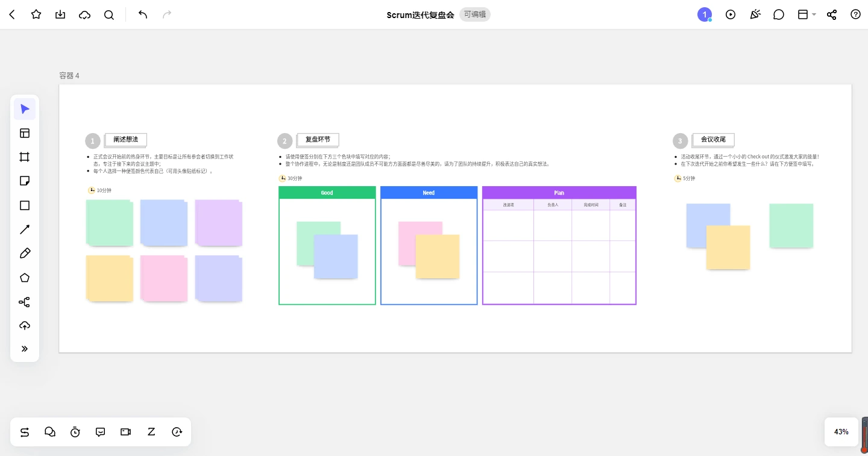Go back using the left chevron

coord(12,14)
